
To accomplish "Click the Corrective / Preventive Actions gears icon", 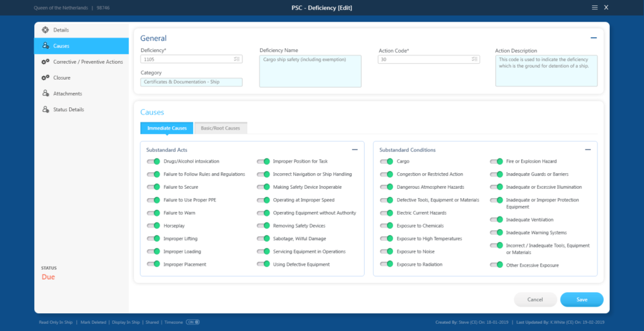I will coord(45,62).
